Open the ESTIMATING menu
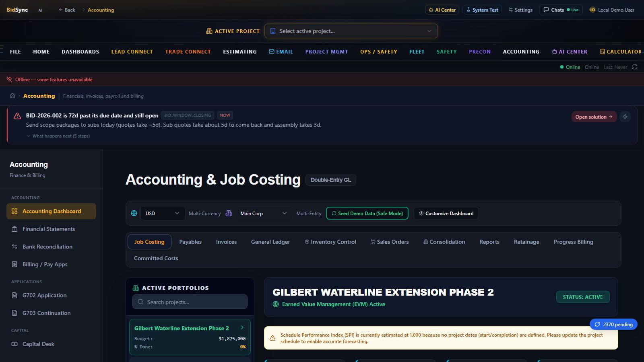This screenshot has width=644, height=362. coord(240,51)
